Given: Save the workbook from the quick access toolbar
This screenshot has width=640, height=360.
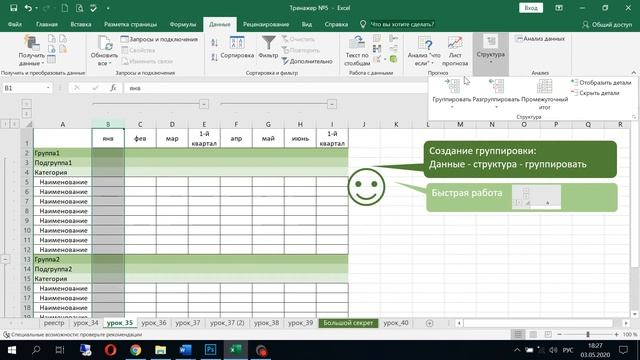Looking at the screenshot, I should coord(13,8).
